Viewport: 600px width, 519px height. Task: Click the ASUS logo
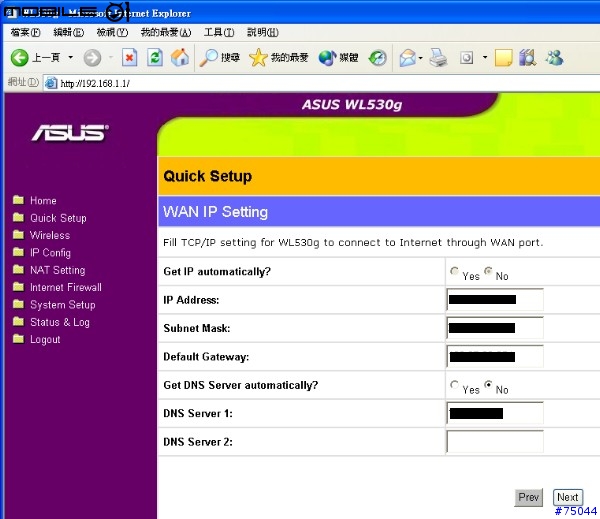tap(70, 133)
